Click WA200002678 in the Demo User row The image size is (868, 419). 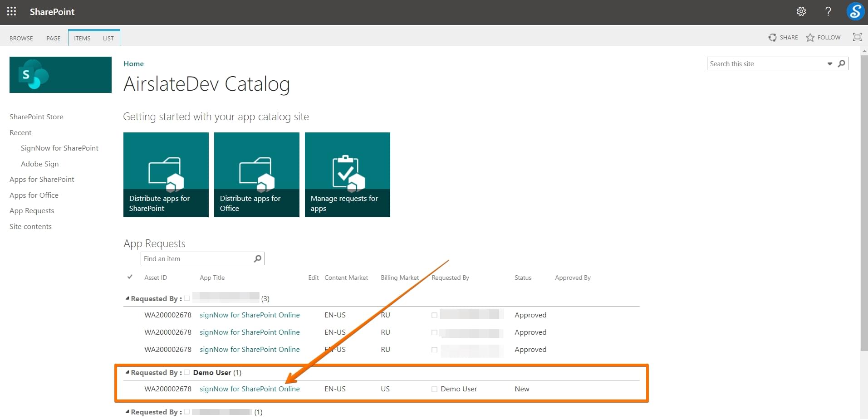[168, 389]
